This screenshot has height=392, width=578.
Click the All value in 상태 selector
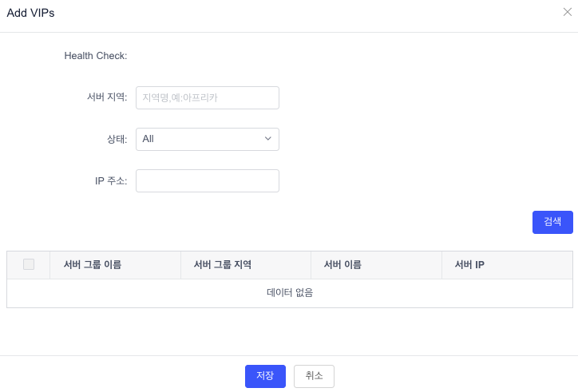coord(148,139)
